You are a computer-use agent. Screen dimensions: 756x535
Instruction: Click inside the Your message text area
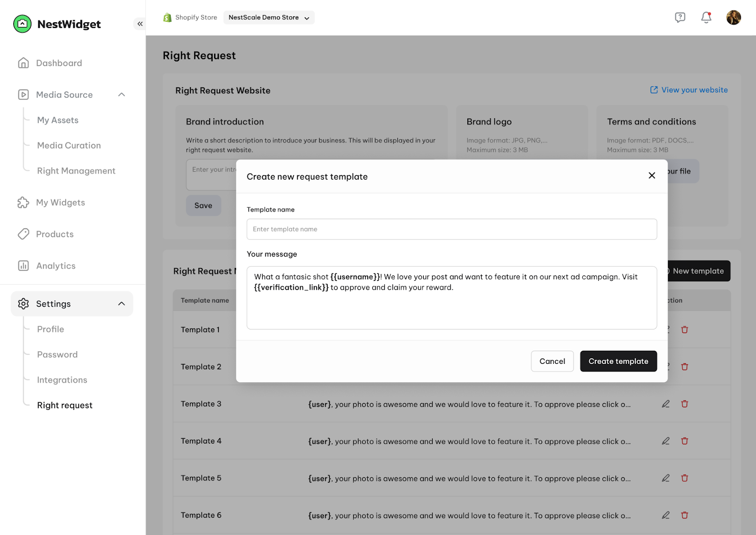coord(452,298)
